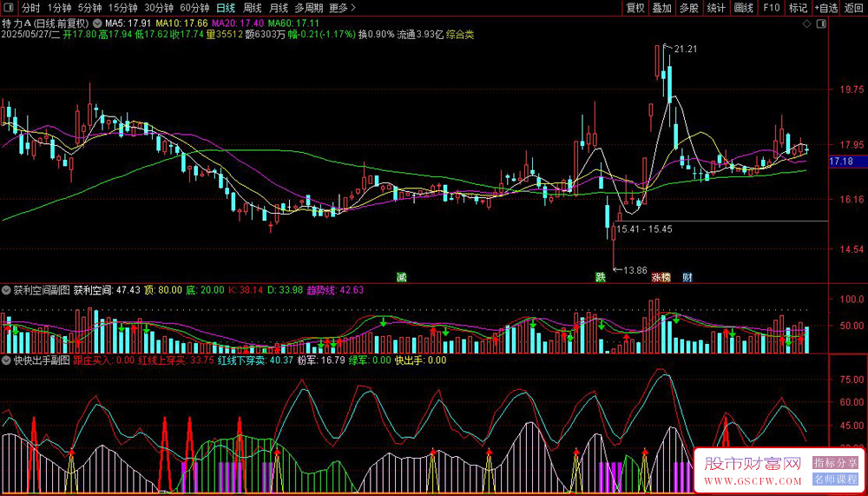Toggle the right info panel icon
The image size is (868, 496).
tap(822, 24)
